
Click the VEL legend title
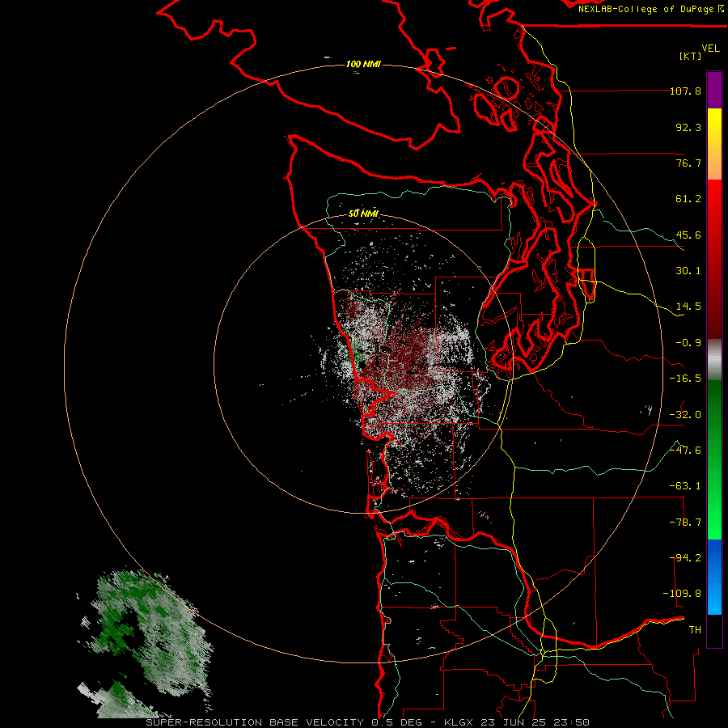[710, 49]
